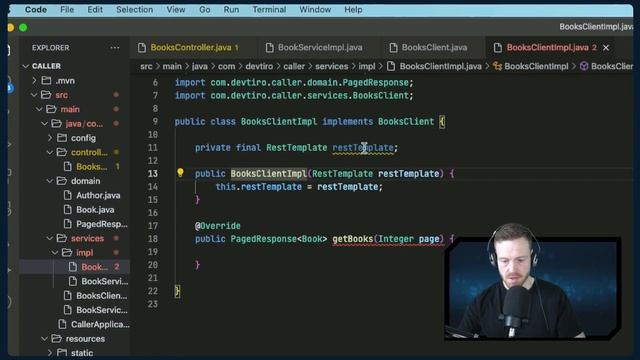The image size is (640, 360).
Task: Open Book.java in the explorer
Action: pyautogui.click(x=95, y=209)
